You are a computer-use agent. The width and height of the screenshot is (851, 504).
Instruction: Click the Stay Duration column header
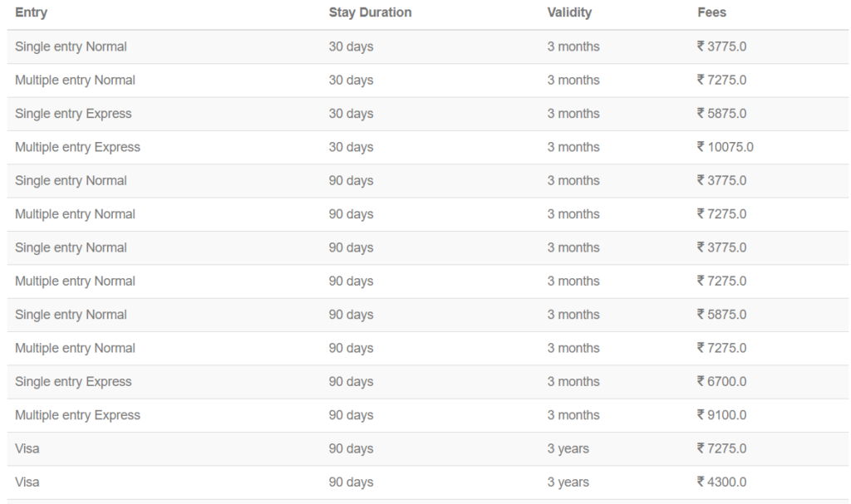pos(370,12)
